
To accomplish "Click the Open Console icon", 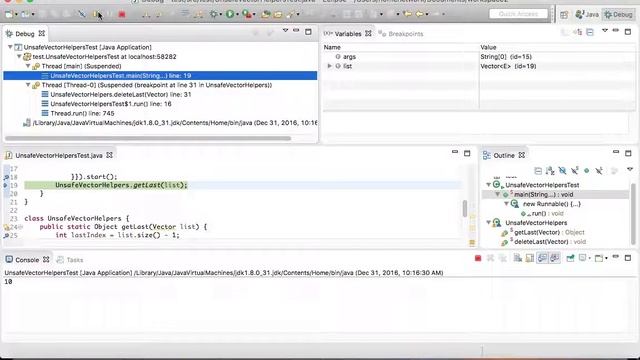I will (599, 258).
